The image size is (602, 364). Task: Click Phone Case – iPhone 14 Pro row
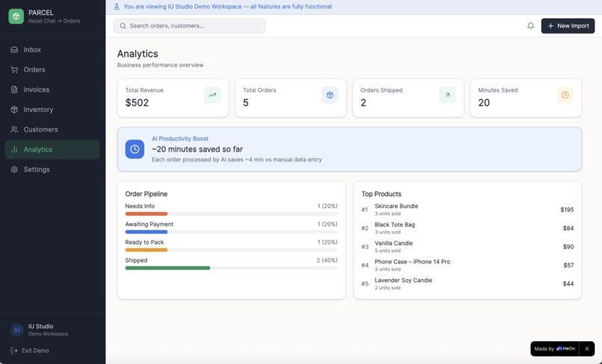(468, 265)
